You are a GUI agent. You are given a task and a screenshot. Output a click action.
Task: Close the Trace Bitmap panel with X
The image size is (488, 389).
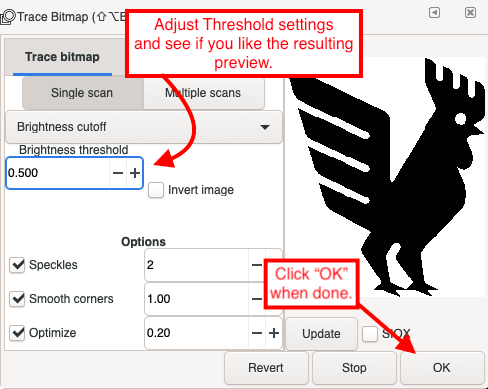point(470,13)
